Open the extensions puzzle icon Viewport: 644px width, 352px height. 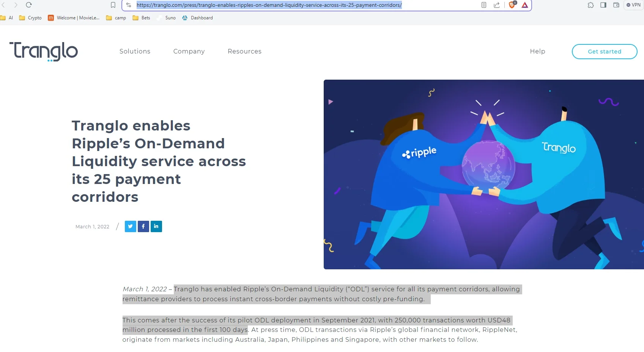pos(590,5)
